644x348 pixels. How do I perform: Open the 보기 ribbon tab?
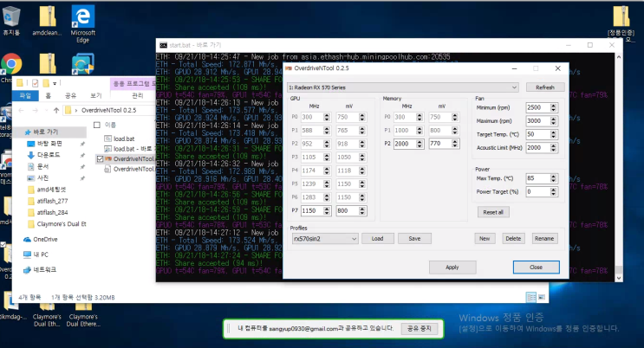pos(95,95)
